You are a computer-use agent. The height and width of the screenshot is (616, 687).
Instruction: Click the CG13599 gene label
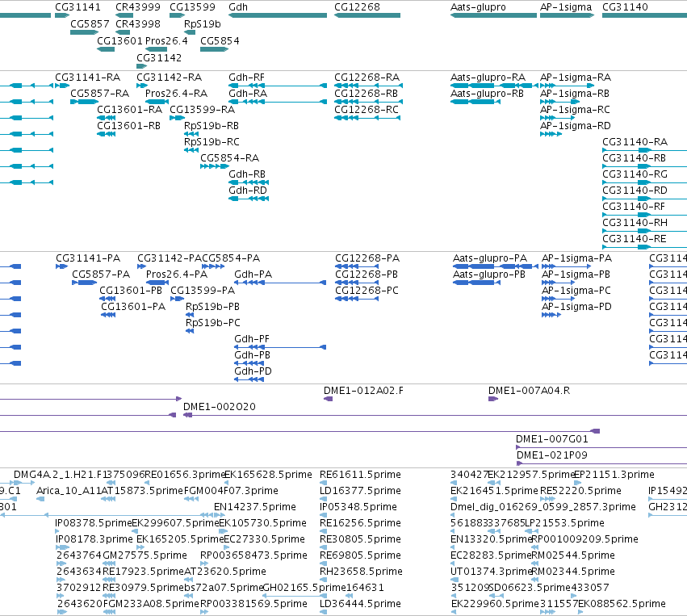tap(192, 7)
